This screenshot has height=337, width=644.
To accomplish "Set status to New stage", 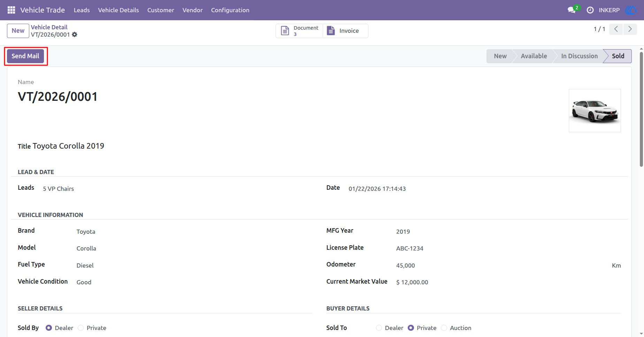I will [x=500, y=56].
